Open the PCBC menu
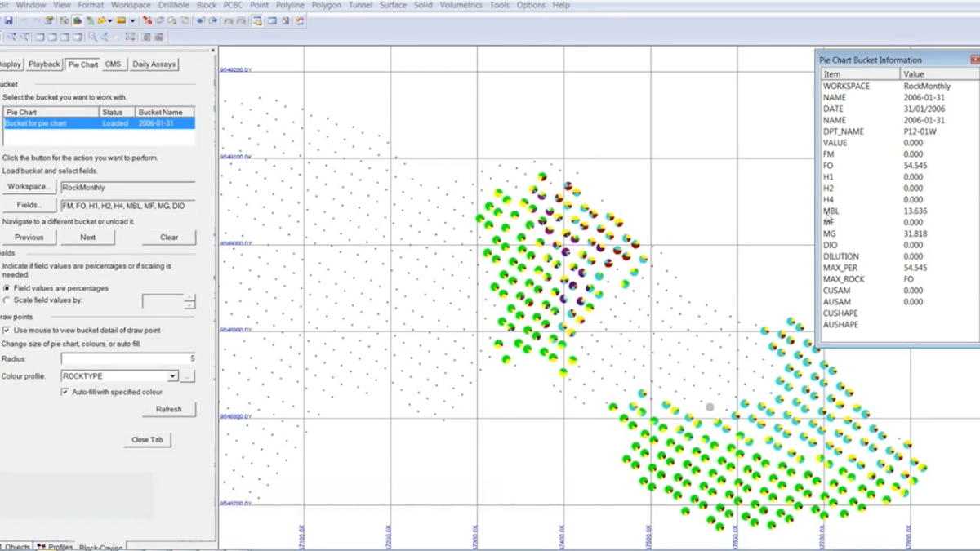Screen dimensions: 980x551 click(x=234, y=5)
